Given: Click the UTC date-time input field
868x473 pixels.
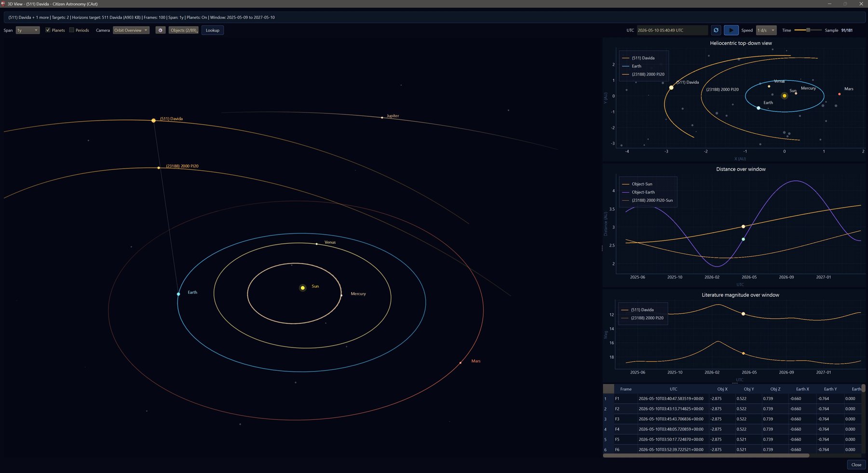Looking at the screenshot, I should pos(672,30).
